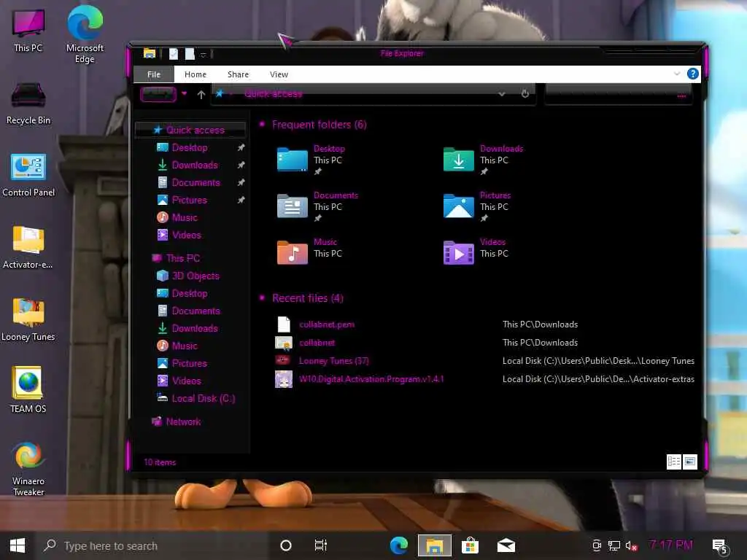Screen dimensions: 747x560
Task: Collapse the Frequent folders group
Action: click(262, 124)
